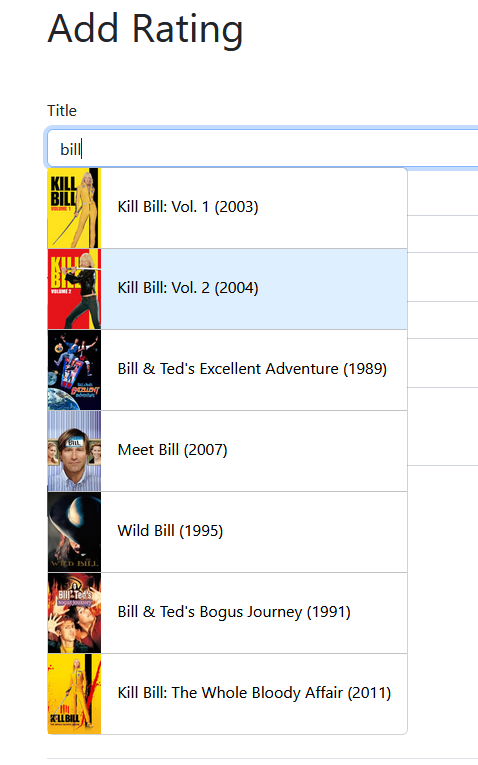Select the 'Meet Bill (2007)' title text
Image resolution: width=478 pixels, height=765 pixels.
tap(172, 450)
